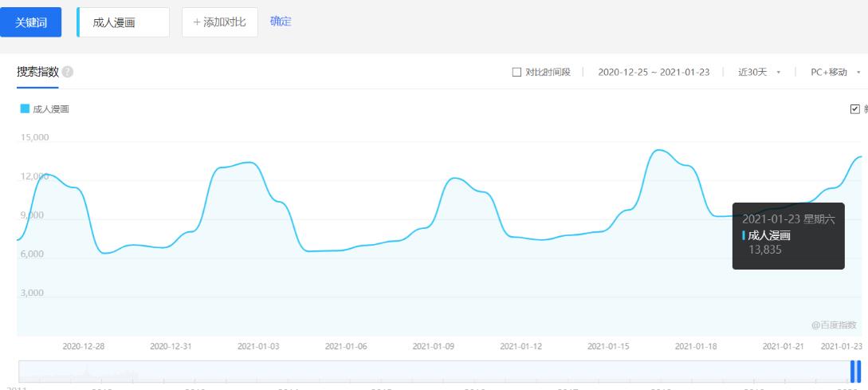
Task: Click the overview timeline track under the chart
Action: tap(430, 371)
